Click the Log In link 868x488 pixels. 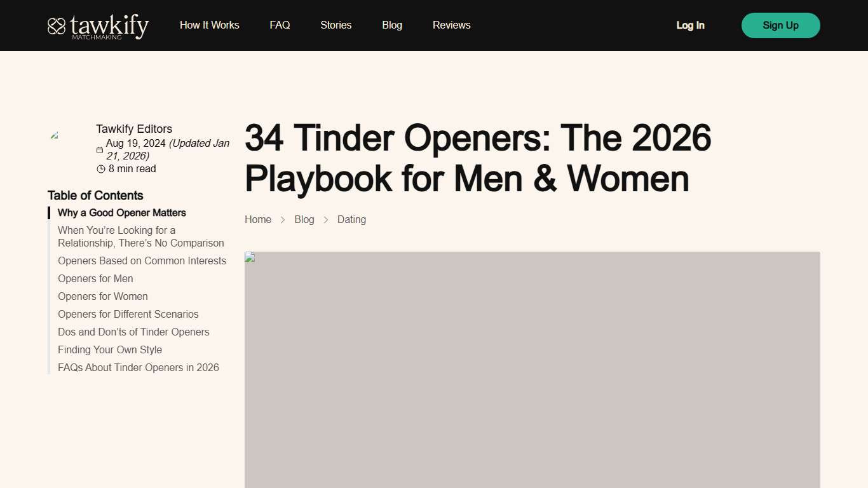[690, 25]
